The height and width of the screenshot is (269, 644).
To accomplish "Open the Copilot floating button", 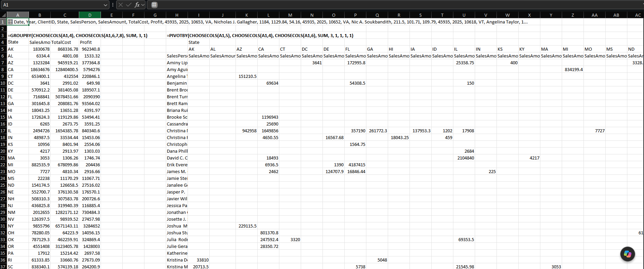I will [x=627, y=254].
